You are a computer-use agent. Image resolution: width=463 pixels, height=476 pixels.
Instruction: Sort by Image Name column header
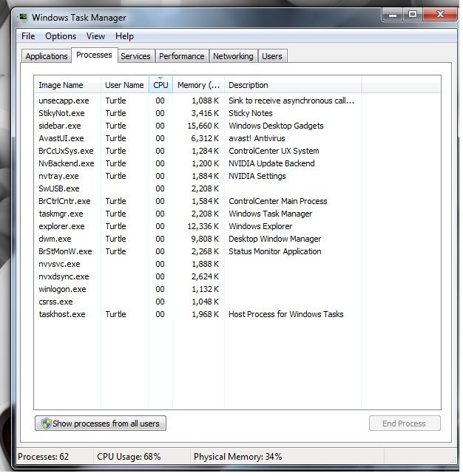click(67, 85)
